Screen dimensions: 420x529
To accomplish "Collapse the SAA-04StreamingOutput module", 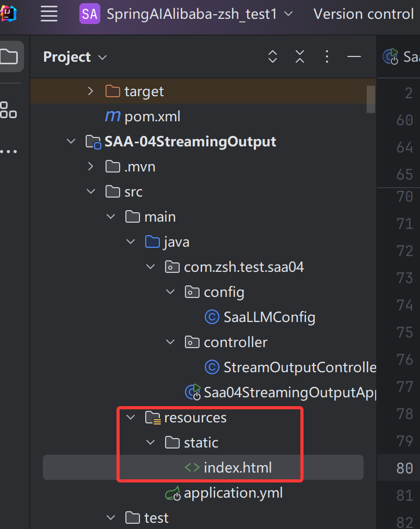I will tap(71, 141).
